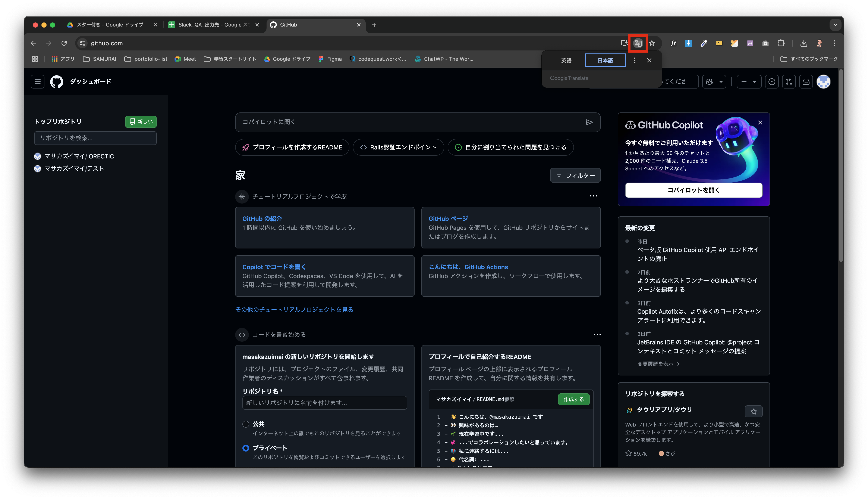Open the Chrome downloads icon

point(804,43)
